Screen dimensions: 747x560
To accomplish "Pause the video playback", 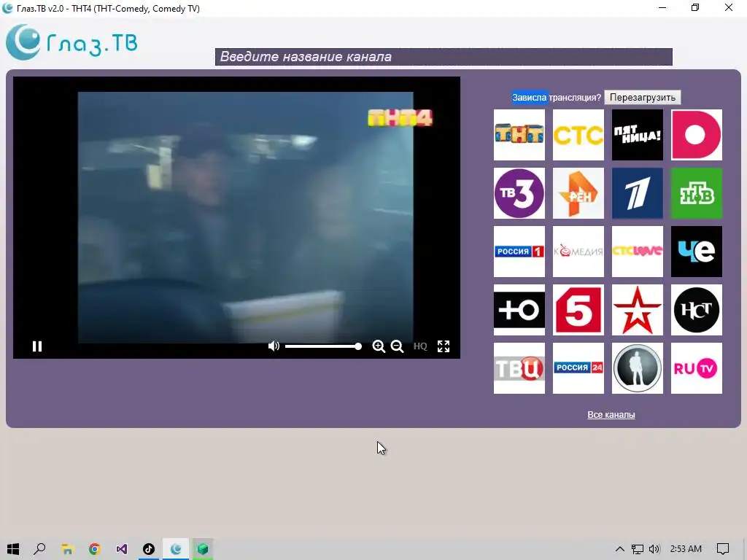I will (x=37, y=346).
